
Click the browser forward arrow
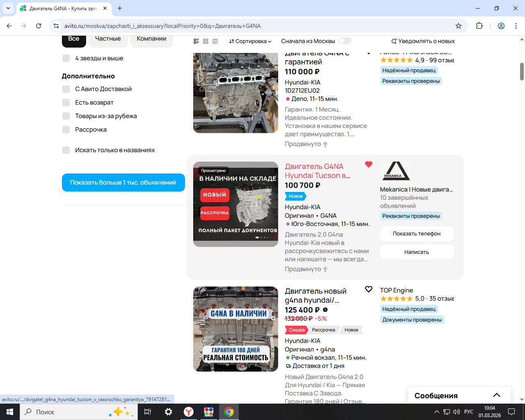(24, 26)
